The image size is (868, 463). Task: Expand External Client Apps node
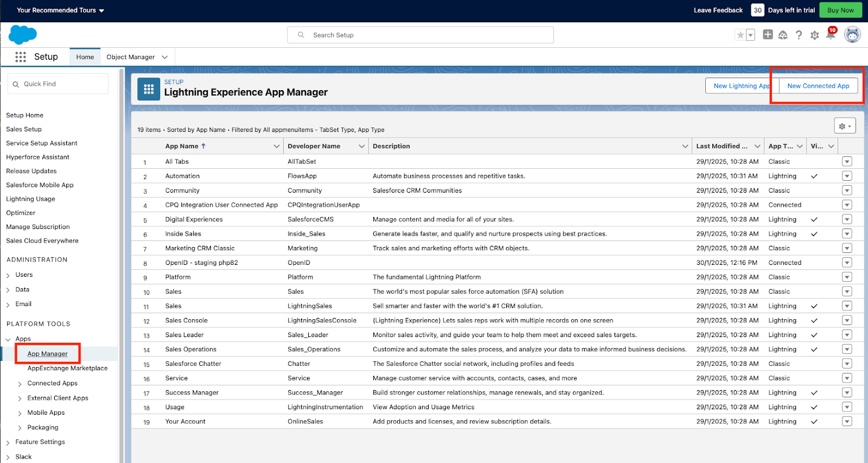point(20,398)
